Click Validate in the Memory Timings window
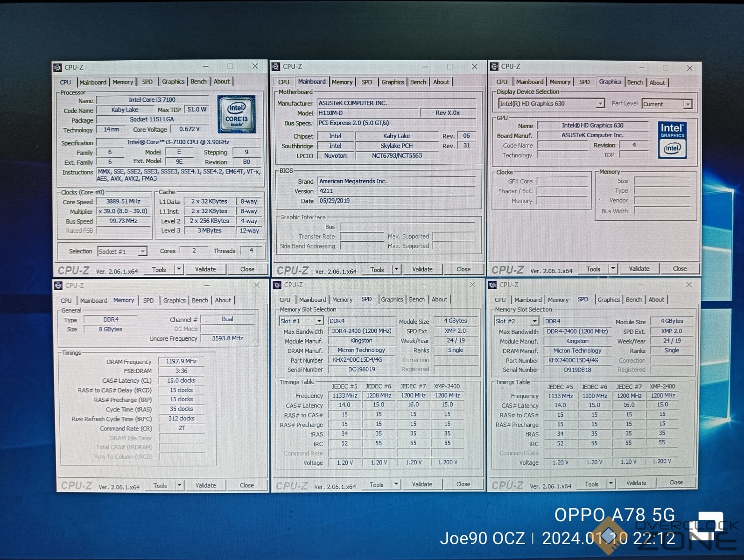The height and width of the screenshot is (560, 744). (206, 485)
